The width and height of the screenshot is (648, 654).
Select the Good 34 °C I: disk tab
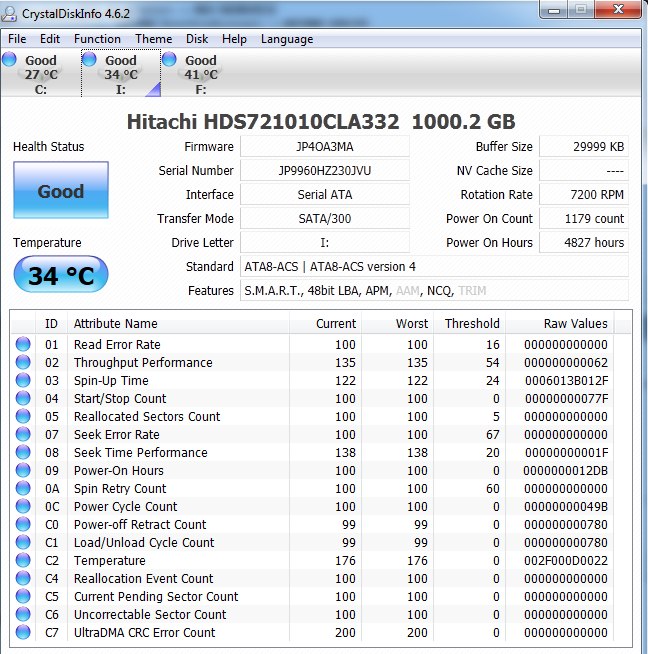point(121,73)
